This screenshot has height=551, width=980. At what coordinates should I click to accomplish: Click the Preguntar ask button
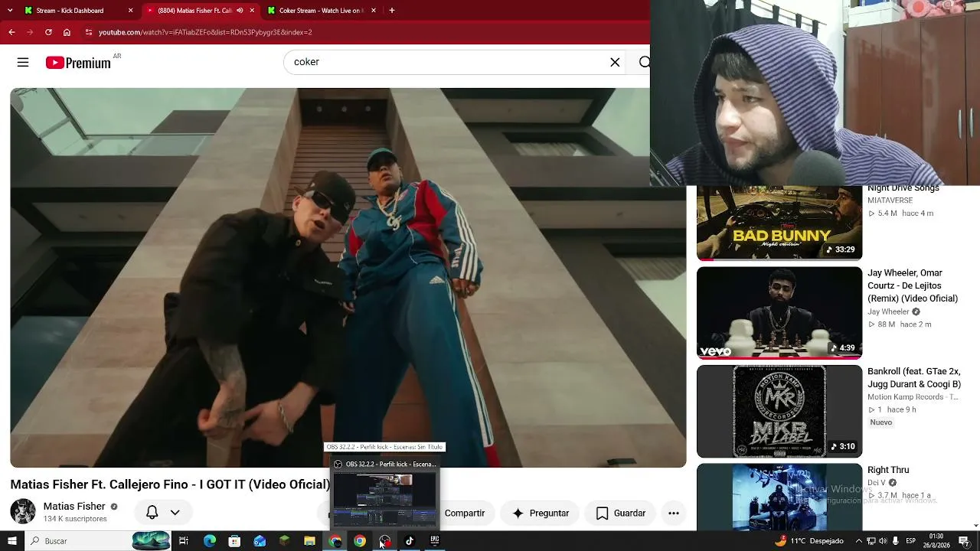coord(541,513)
